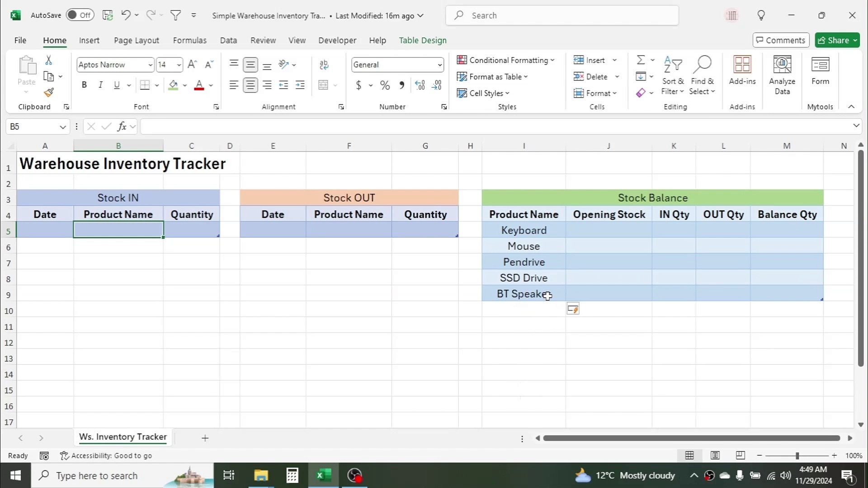Click the Format Painter brush icon
868x488 pixels.
49,93
